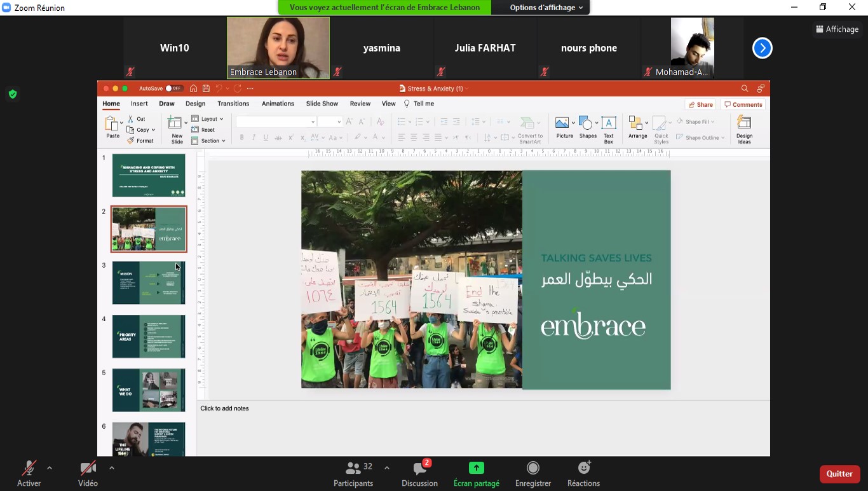This screenshot has width=868, height=491.
Task: Click Convert to SmartArt
Action: [529, 130]
